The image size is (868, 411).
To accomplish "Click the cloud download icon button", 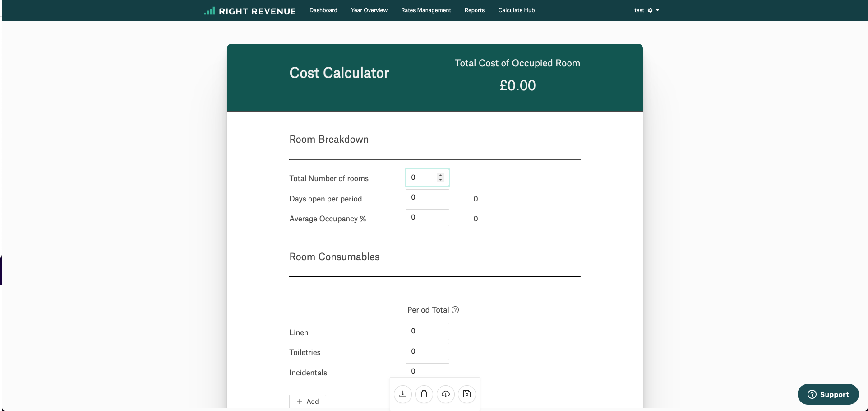I will pyautogui.click(x=446, y=394).
